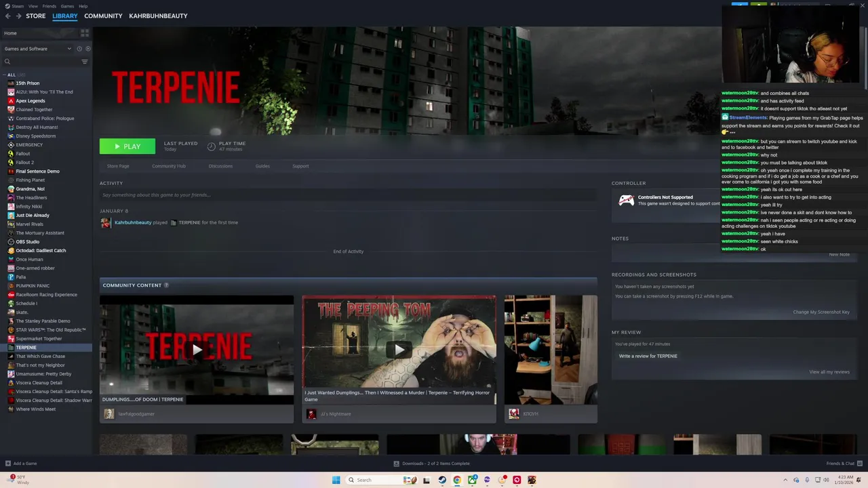Open Xbox app from taskbar
This screenshot has height=488, width=868.
pos(472,480)
